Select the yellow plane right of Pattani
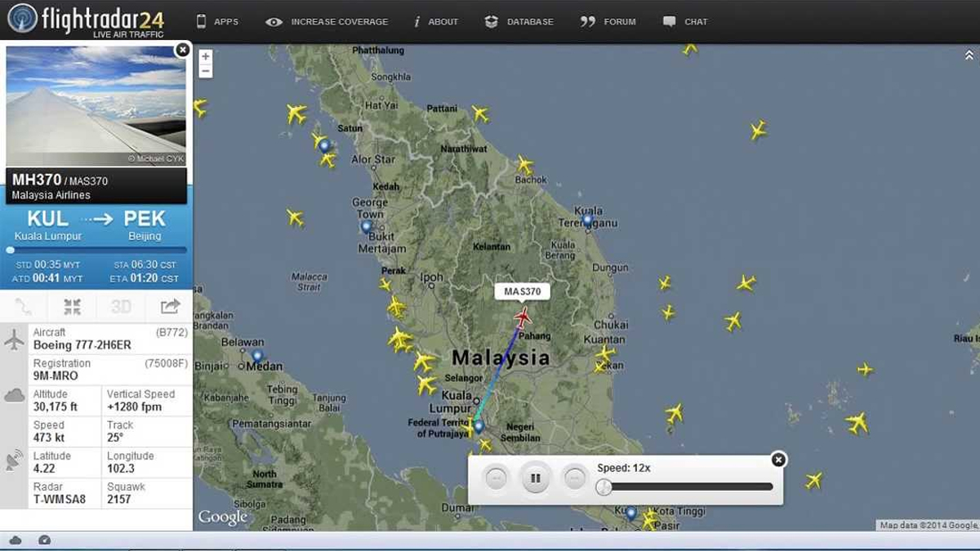The height and width of the screenshot is (551, 980). [x=479, y=113]
